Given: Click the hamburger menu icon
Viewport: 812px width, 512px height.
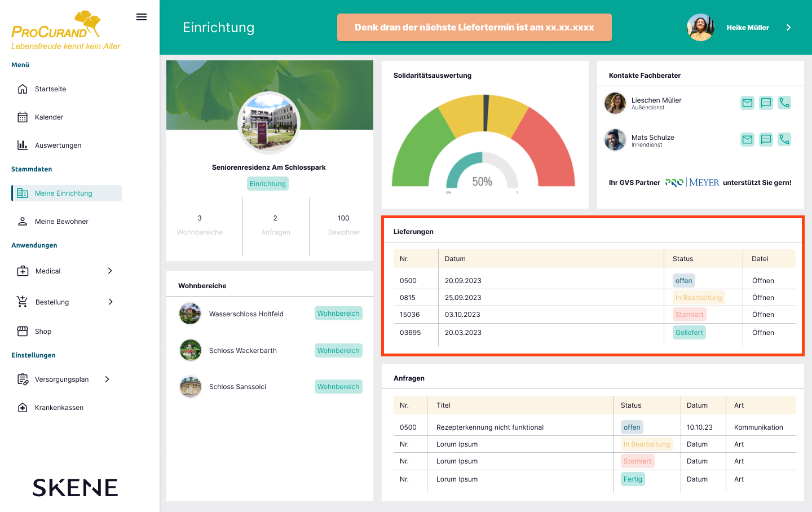Looking at the screenshot, I should (x=142, y=17).
